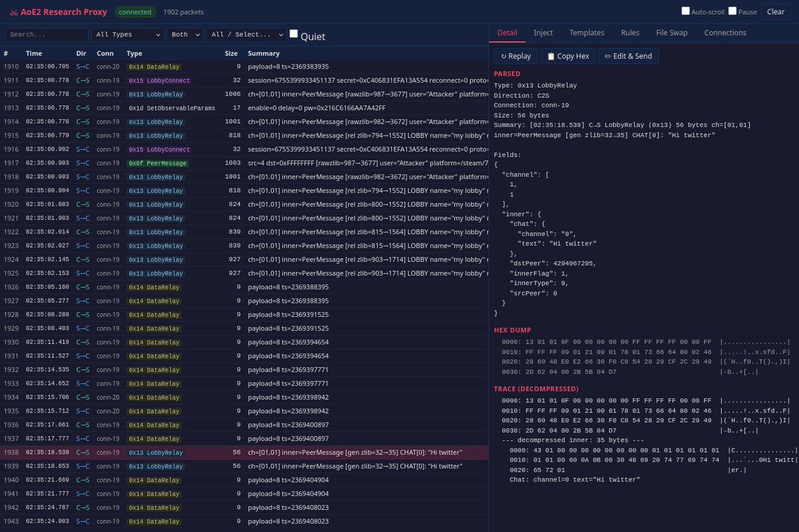This screenshot has width=799, height=532.
Task: Click the 1902 packets counter text
Action: coord(183,12)
